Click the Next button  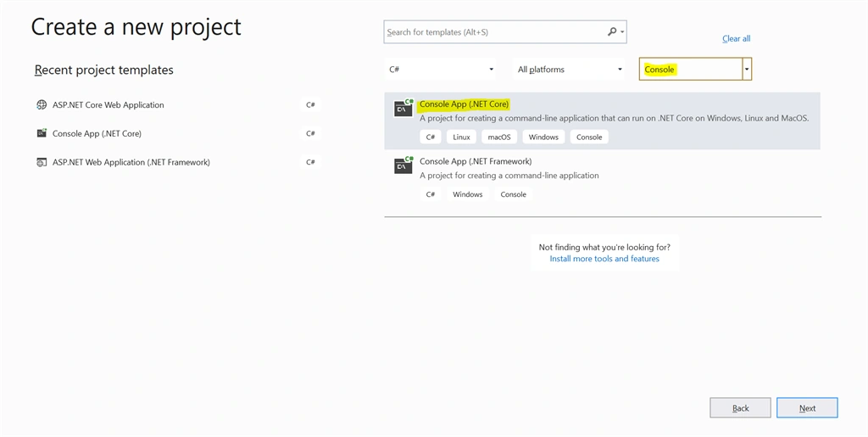coord(807,408)
